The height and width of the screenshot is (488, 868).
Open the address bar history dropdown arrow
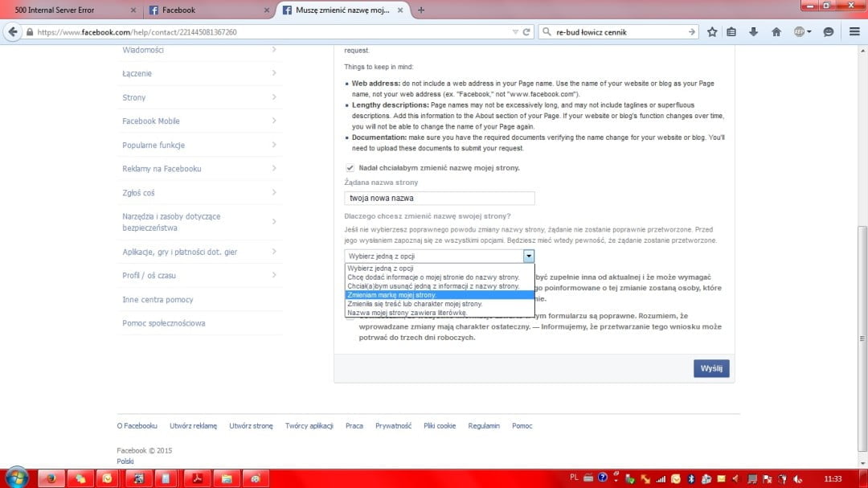[515, 32]
